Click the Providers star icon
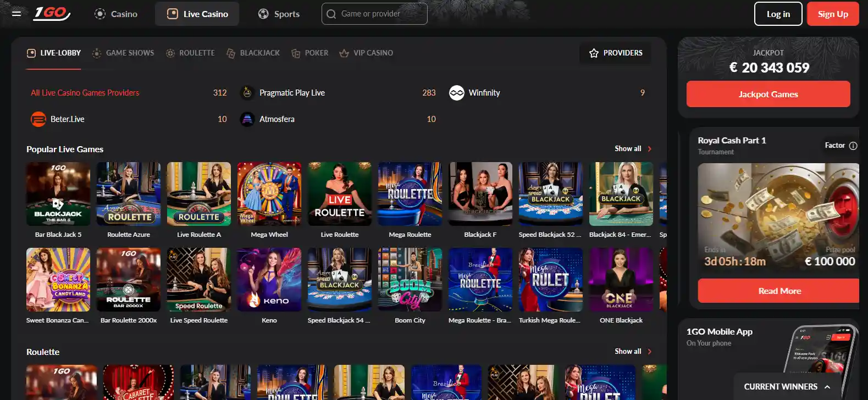Viewport: 868px width, 400px height. point(594,53)
